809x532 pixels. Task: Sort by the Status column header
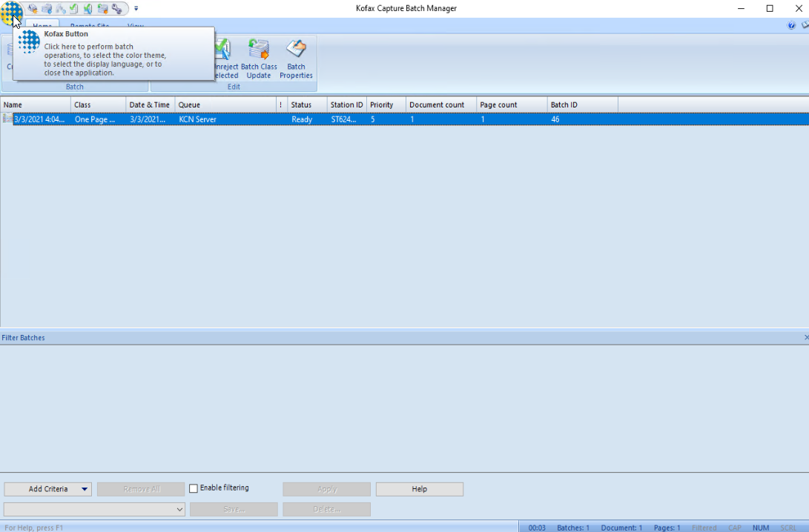click(x=307, y=104)
